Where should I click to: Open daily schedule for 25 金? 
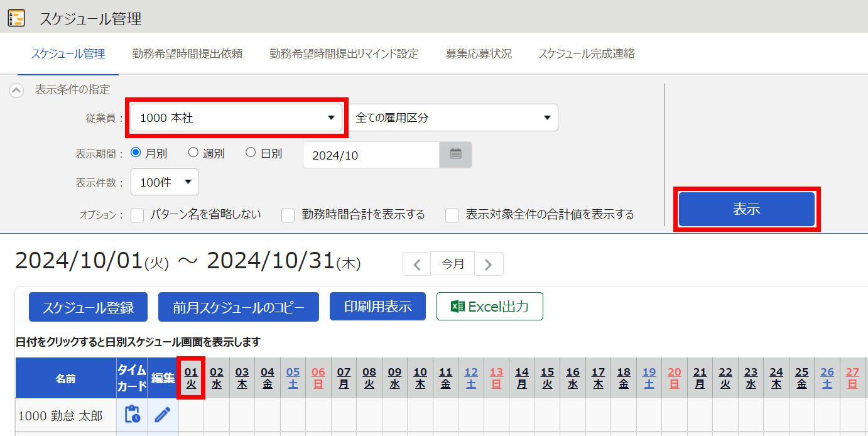pos(801,378)
